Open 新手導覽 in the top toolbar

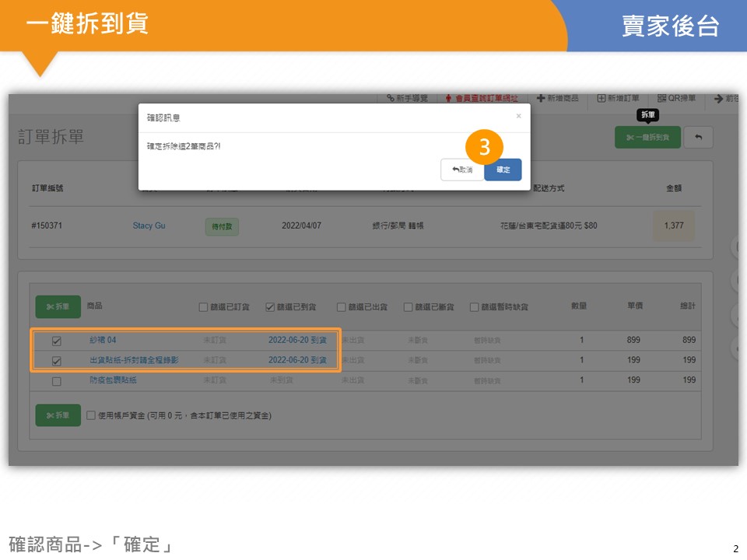pyautogui.click(x=409, y=99)
